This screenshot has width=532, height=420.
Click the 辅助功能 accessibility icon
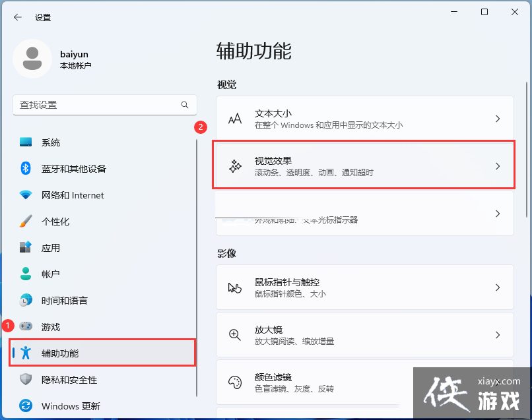tap(25, 353)
